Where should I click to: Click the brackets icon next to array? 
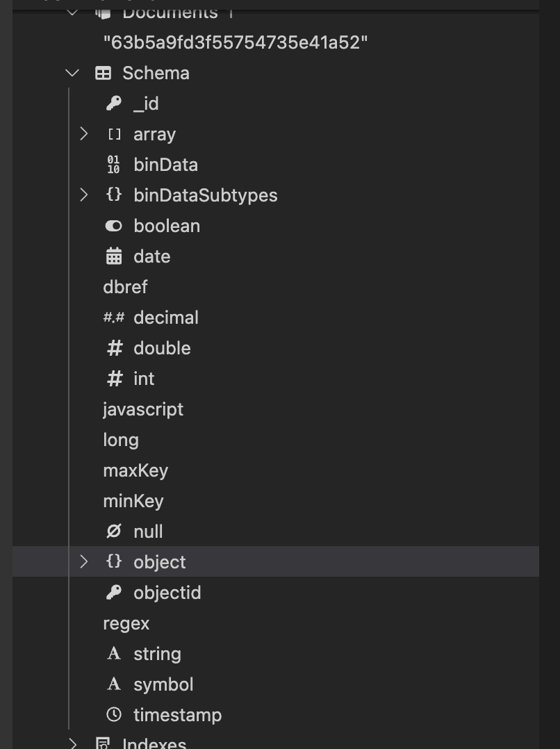(x=114, y=134)
